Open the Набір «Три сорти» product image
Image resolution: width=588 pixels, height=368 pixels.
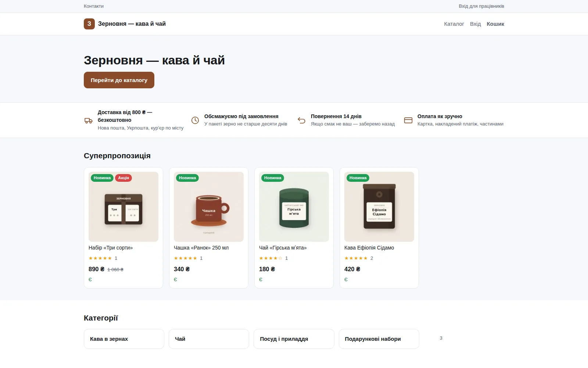point(123,207)
